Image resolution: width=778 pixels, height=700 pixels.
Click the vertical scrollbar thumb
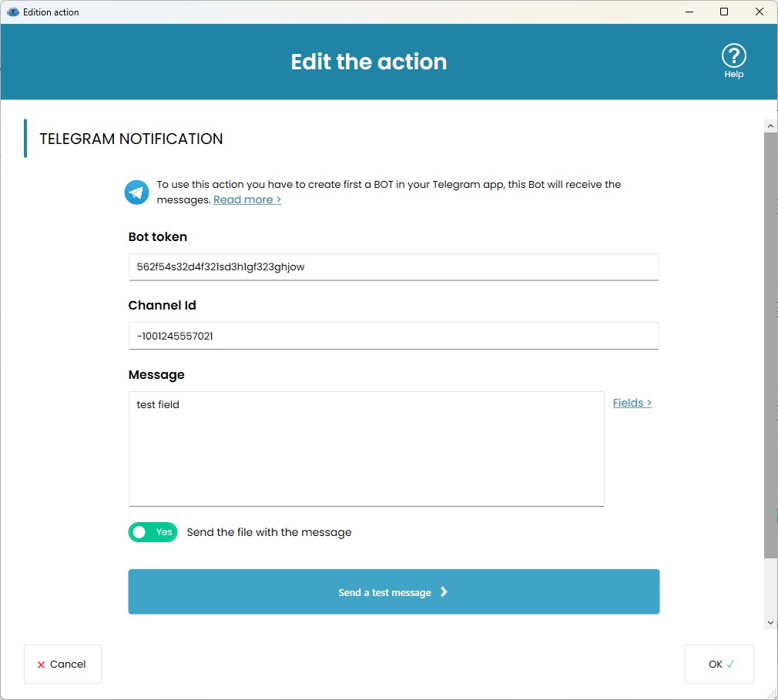(770, 345)
